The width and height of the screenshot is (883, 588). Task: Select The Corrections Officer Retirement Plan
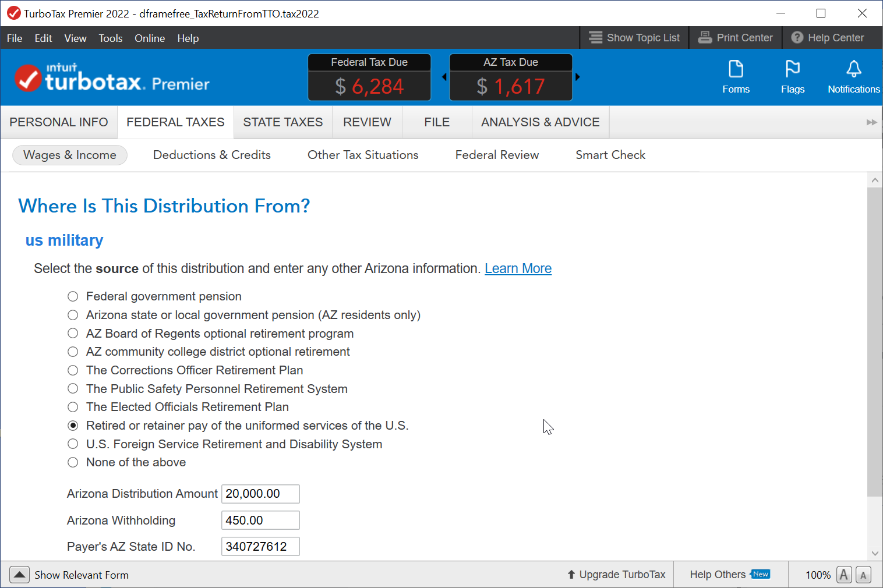73,370
